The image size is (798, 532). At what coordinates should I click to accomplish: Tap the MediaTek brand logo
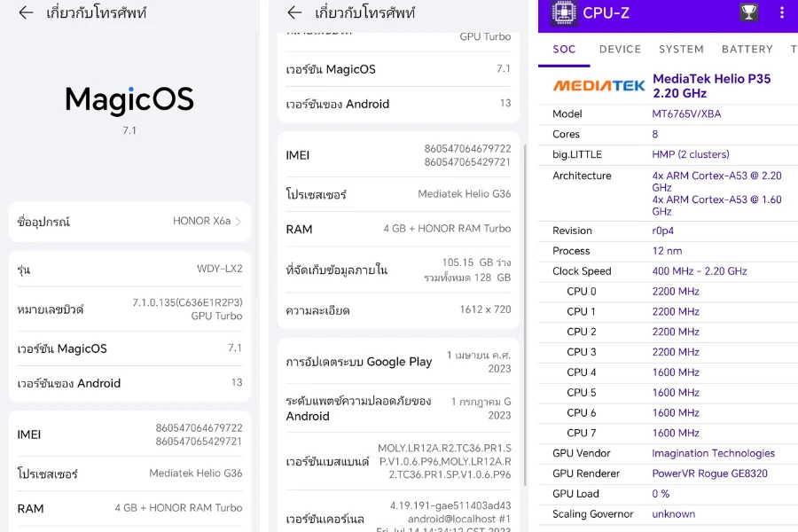(x=598, y=85)
